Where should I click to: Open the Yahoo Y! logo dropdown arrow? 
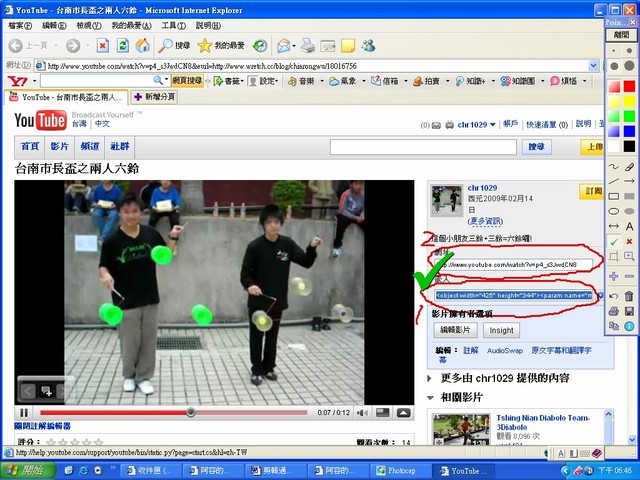35,81
